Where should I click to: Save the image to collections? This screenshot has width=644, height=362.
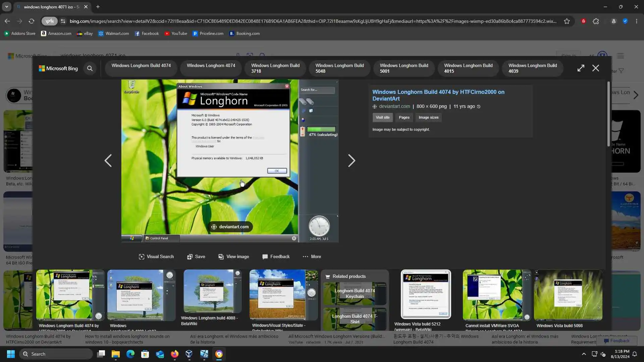[x=196, y=256]
